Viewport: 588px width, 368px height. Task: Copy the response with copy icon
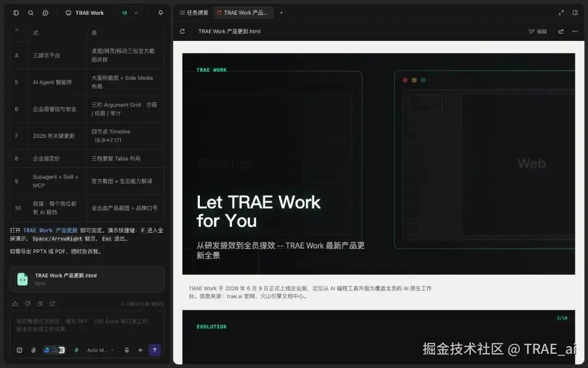click(40, 304)
